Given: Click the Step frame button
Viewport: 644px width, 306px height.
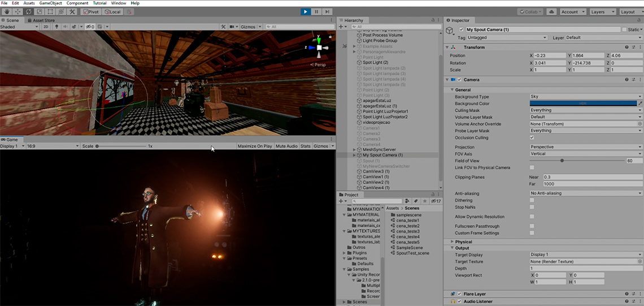Looking at the screenshot, I should click(327, 12).
